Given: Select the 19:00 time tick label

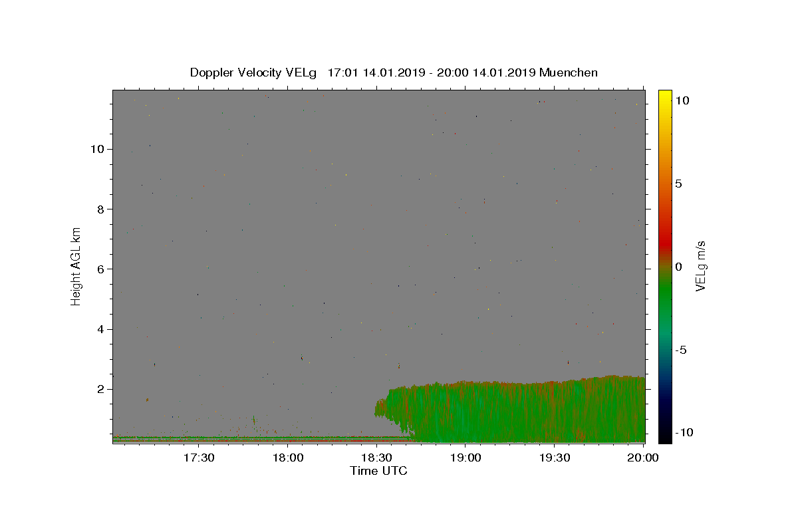Looking at the screenshot, I should tap(465, 458).
